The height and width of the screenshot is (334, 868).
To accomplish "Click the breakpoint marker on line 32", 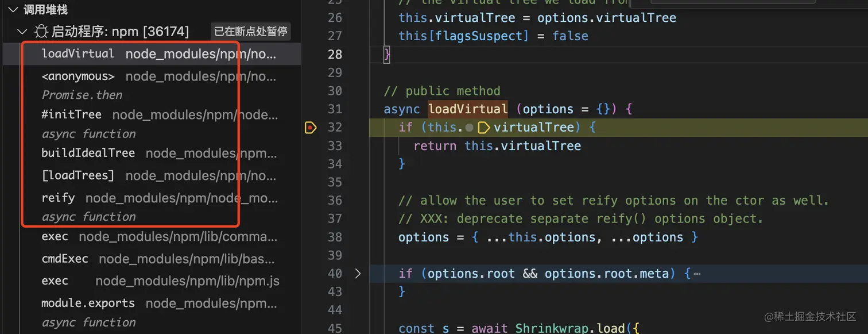I will (x=311, y=128).
